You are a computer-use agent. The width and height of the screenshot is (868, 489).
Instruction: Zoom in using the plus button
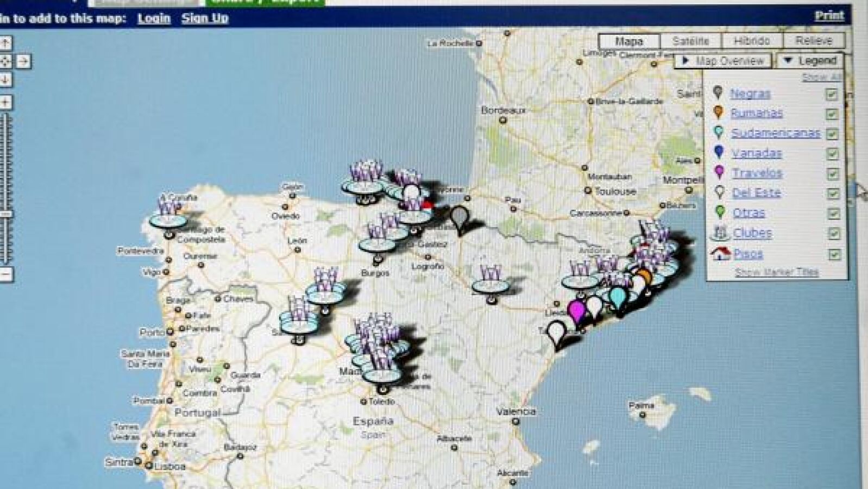tap(5, 102)
